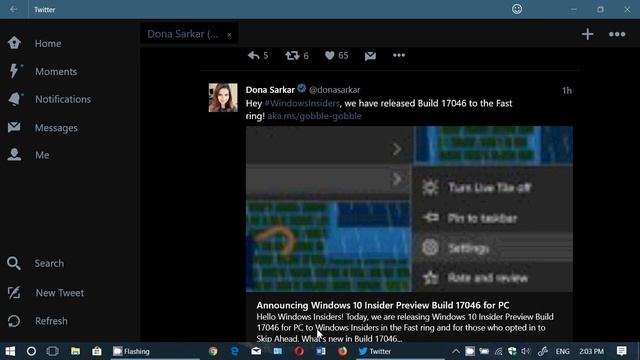Open the aka.ms/gobble-gobble link
Viewport: 640px width, 360px height.
314,116
